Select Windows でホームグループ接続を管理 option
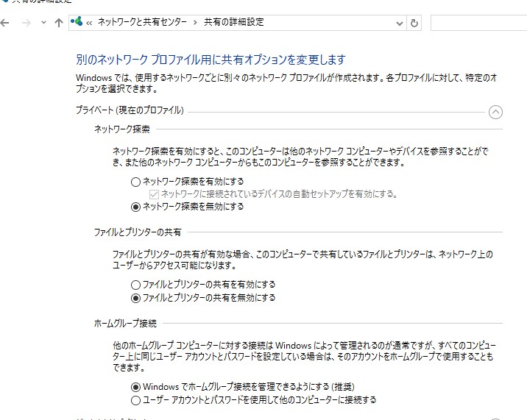 click(135, 387)
